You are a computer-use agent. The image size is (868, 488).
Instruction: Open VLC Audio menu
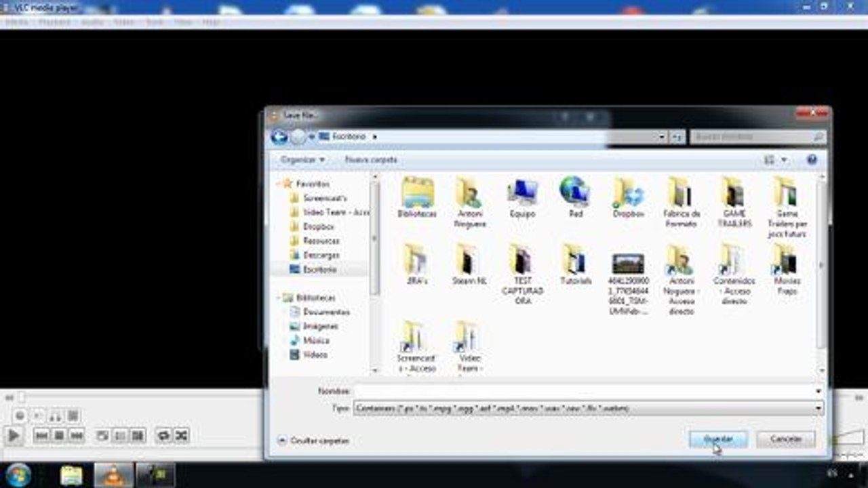click(92, 22)
